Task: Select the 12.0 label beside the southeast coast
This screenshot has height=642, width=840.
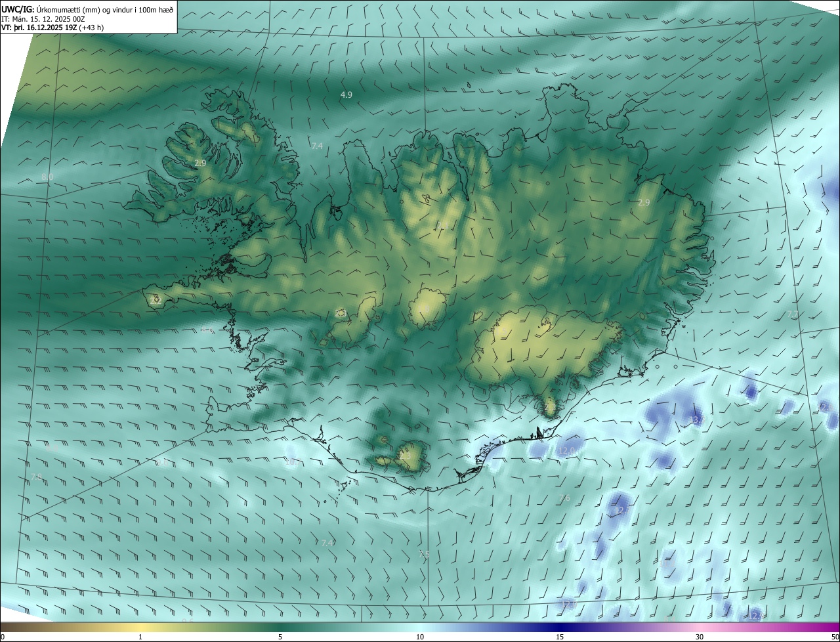Action: 566,451
